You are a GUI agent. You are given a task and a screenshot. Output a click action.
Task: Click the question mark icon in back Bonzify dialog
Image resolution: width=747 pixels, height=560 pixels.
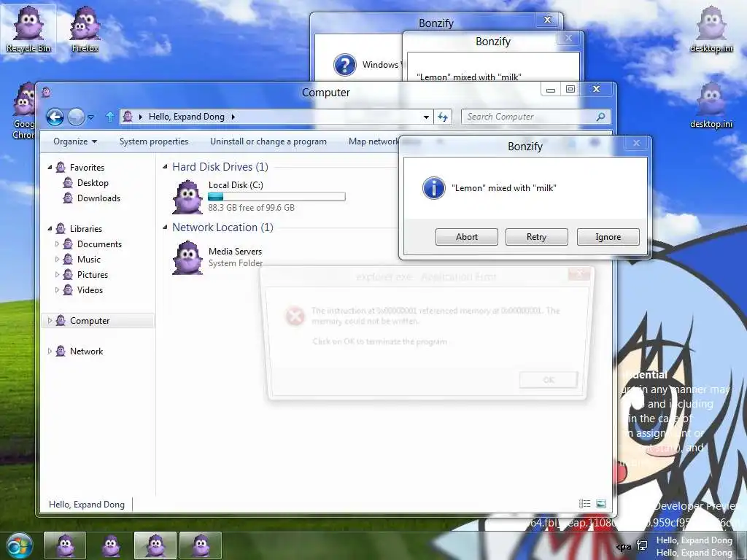tap(345, 65)
